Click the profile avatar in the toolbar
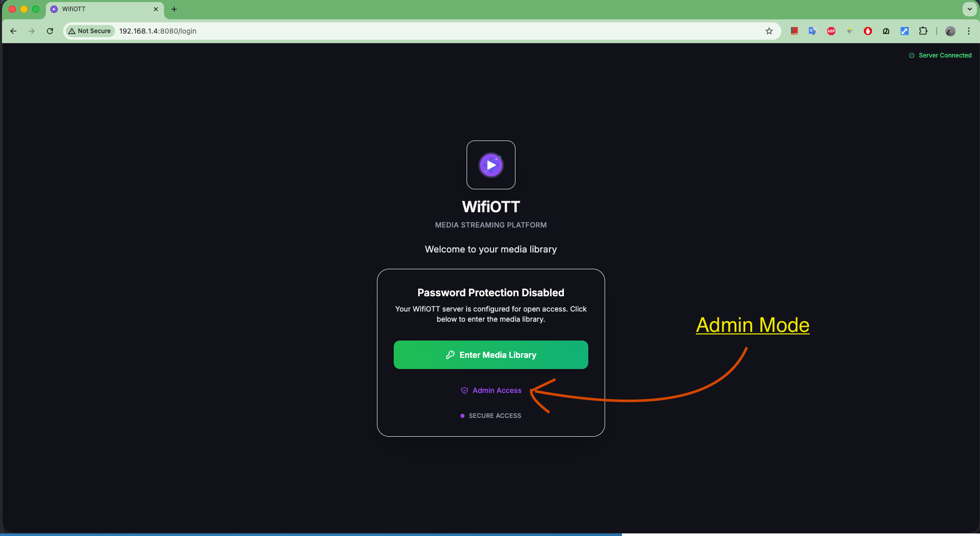Screen dimensions: 980x536 coord(950,31)
